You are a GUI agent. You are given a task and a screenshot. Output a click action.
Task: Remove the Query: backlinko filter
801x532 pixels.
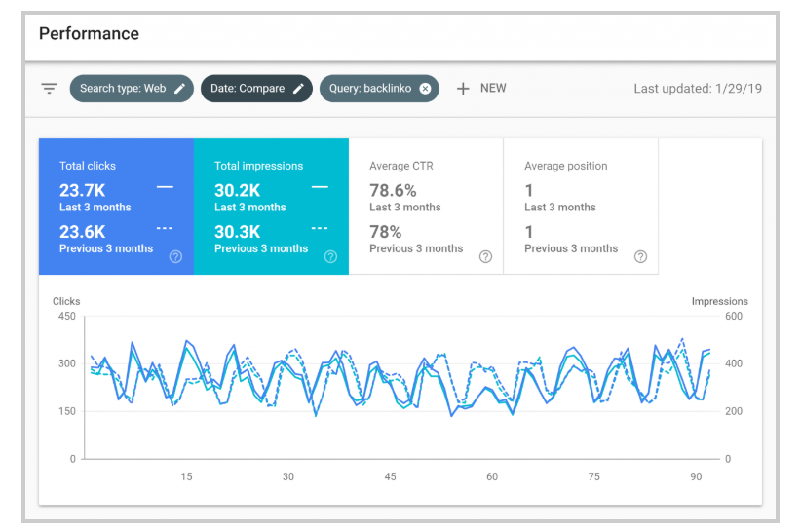(x=425, y=89)
